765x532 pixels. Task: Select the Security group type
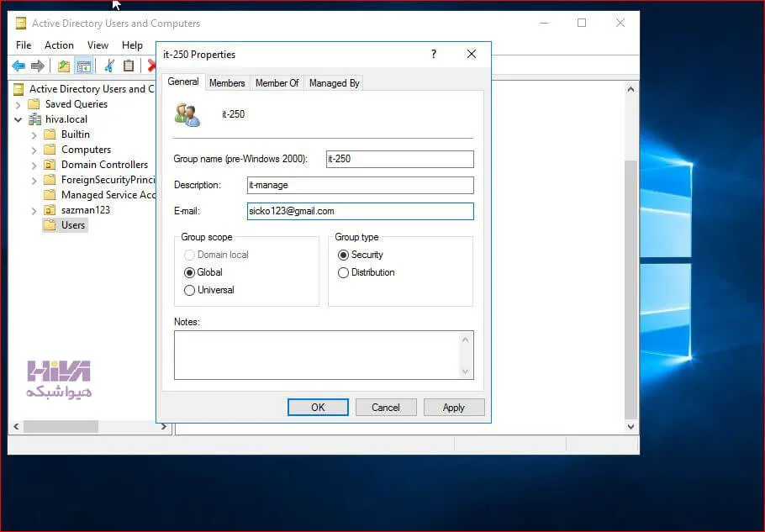coord(343,255)
